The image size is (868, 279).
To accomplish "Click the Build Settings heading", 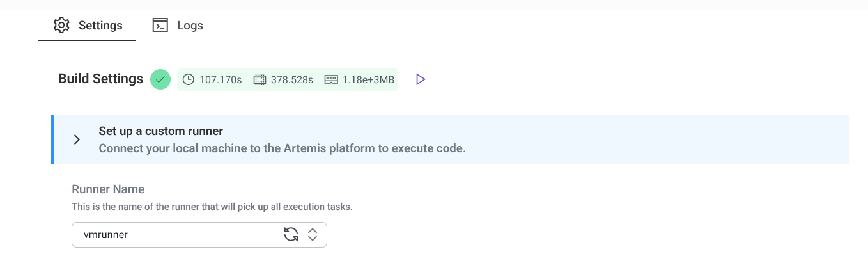I will pyautogui.click(x=100, y=79).
